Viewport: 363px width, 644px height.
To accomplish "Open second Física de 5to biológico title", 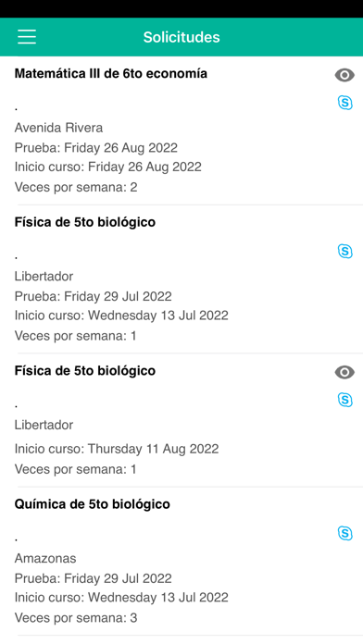I will [85, 371].
